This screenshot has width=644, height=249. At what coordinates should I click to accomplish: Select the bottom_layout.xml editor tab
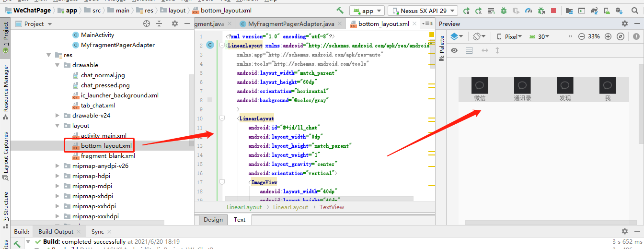[383, 24]
